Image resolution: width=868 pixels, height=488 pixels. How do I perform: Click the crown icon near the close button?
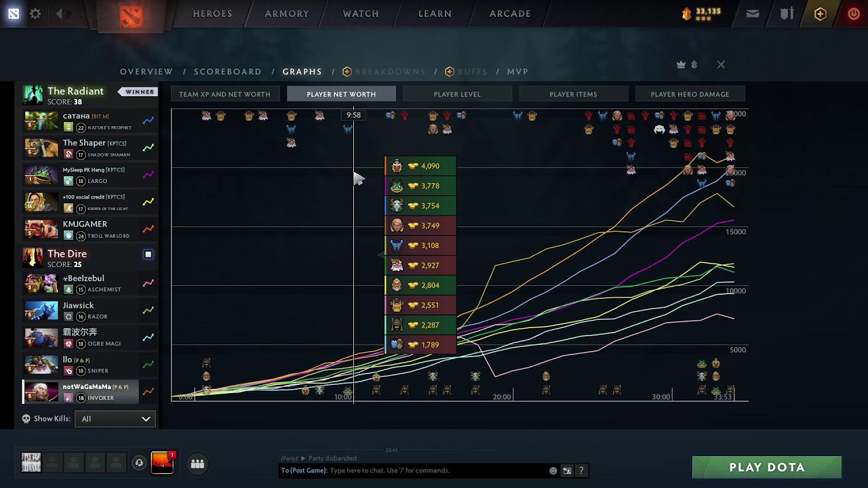tap(682, 64)
